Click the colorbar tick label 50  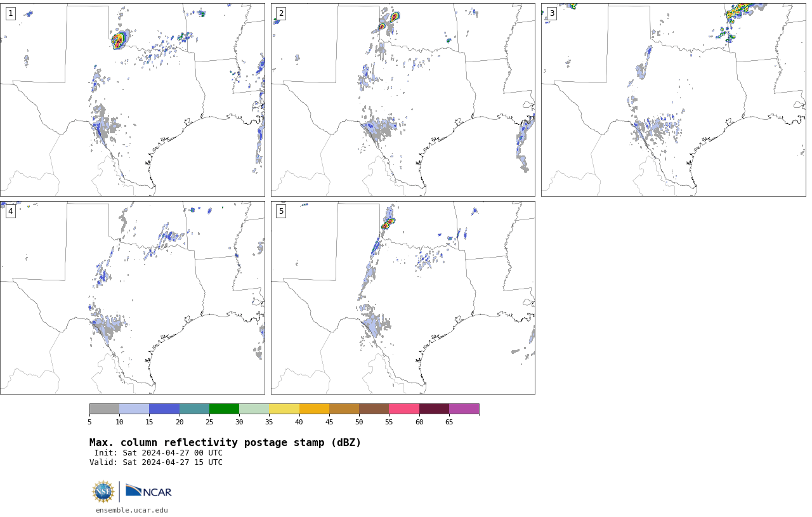[359, 422]
